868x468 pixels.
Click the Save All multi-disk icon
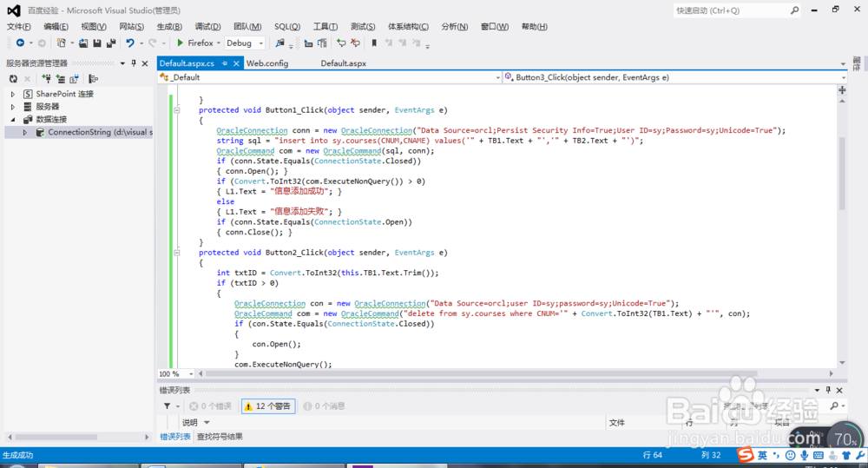pos(111,43)
